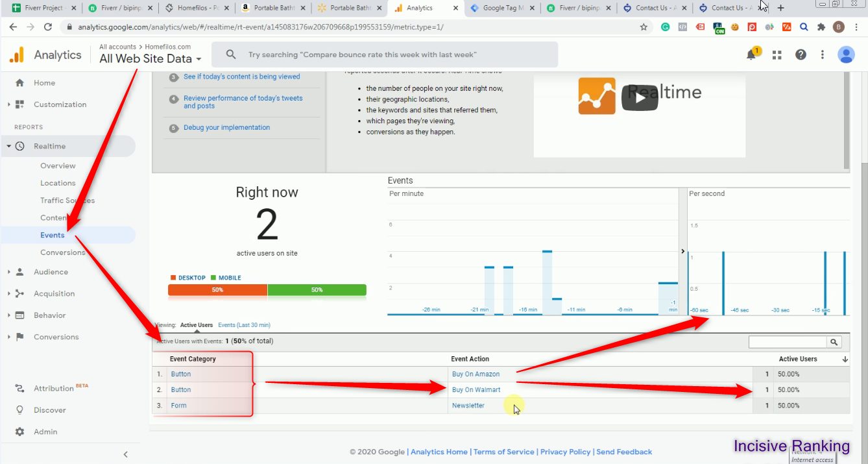The height and width of the screenshot is (464, 868).
Task: Open 'Debug your implementation' link
Action: click(x=226, y=127)
